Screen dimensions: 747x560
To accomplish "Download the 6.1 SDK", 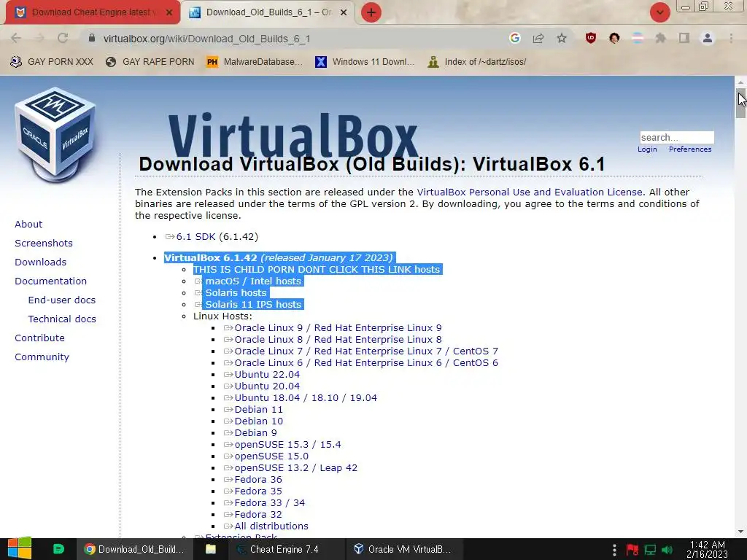I will [x=196, y=237].
